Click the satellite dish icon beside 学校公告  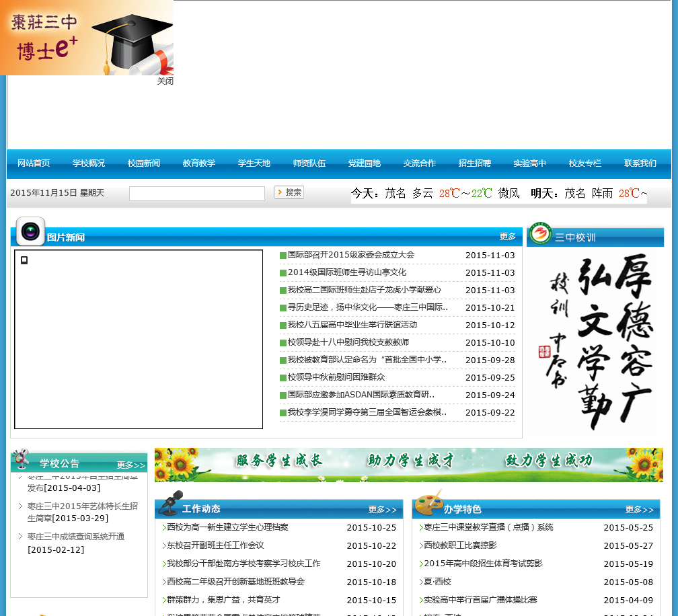(22, 459)
